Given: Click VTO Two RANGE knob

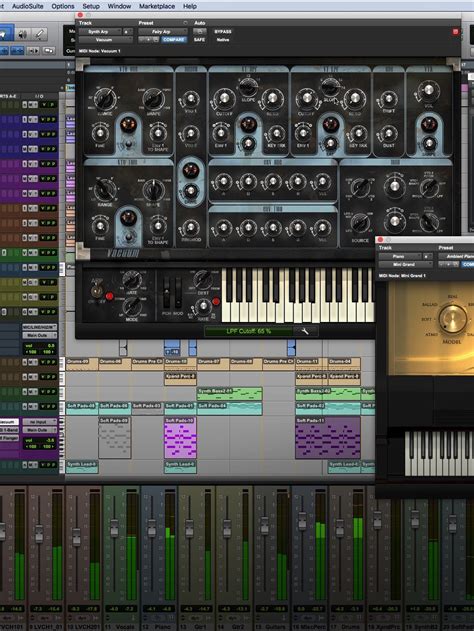Looking at the screenshot, I should point(105,190).
